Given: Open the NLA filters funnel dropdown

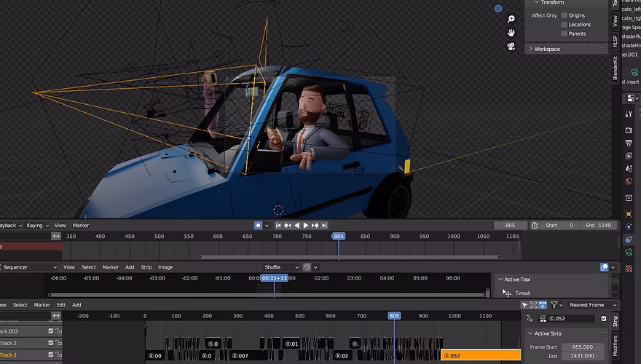Looking at the screenshot, I should click(557, 305).
